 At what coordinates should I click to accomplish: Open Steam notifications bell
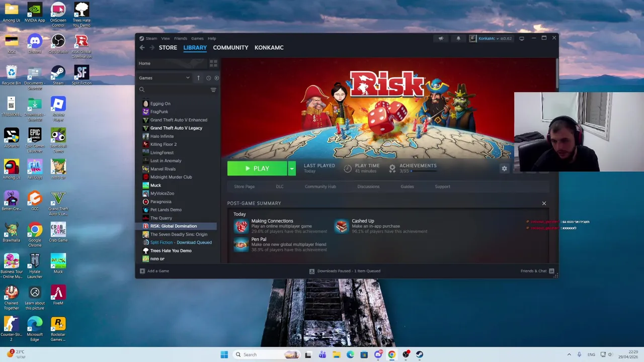click(x=458, y=38)
